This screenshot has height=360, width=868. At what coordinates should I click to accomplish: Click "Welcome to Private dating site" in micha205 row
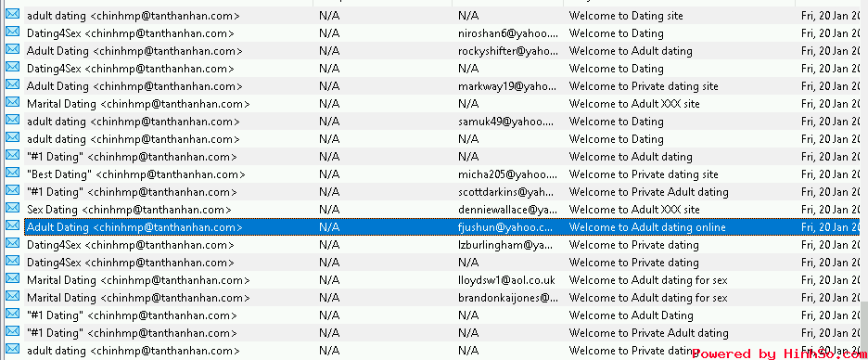[x=644, y=174]
